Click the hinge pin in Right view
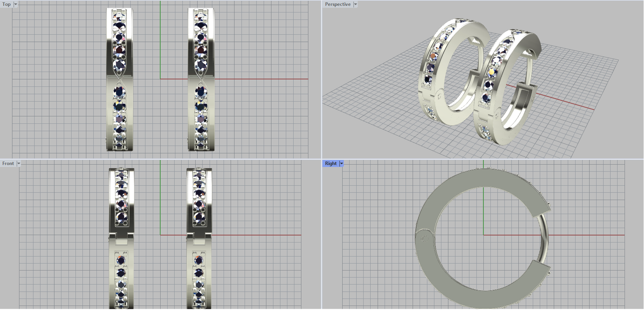Image resolution: width=644 pixels, height=311 pixels. pos(424,239)
